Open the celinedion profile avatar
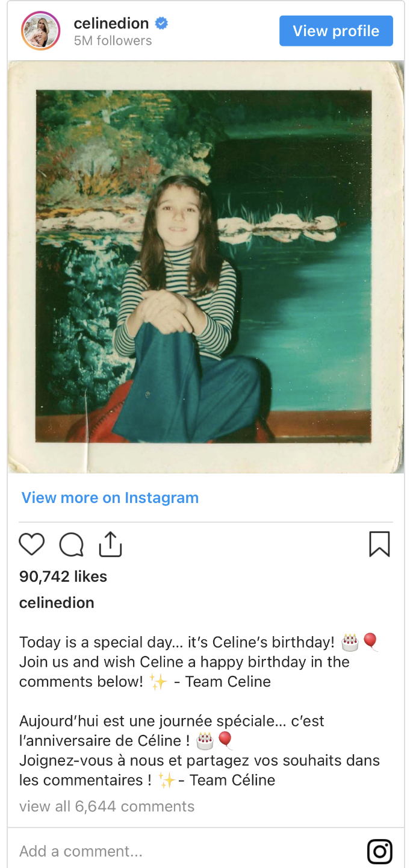 click(x=41, y=31)
